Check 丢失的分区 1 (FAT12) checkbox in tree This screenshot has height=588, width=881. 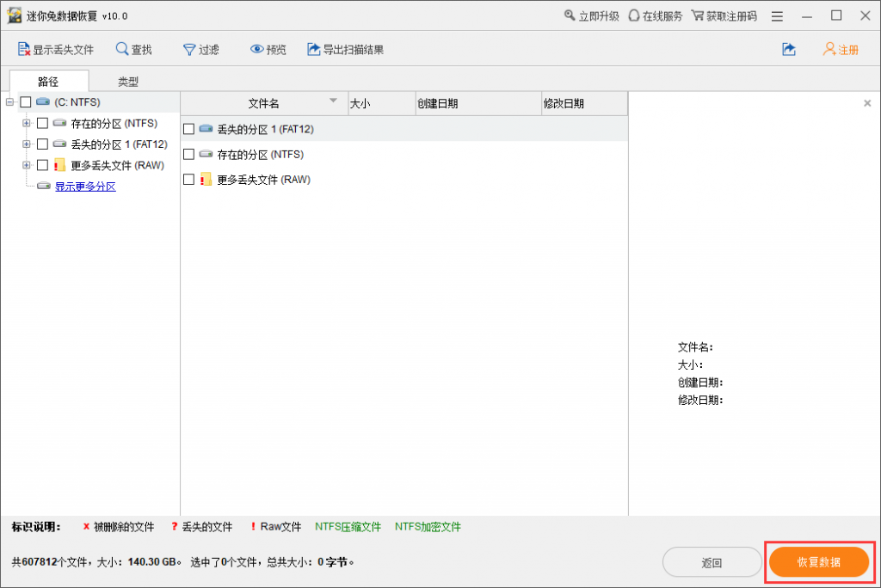tap(42, 144)
